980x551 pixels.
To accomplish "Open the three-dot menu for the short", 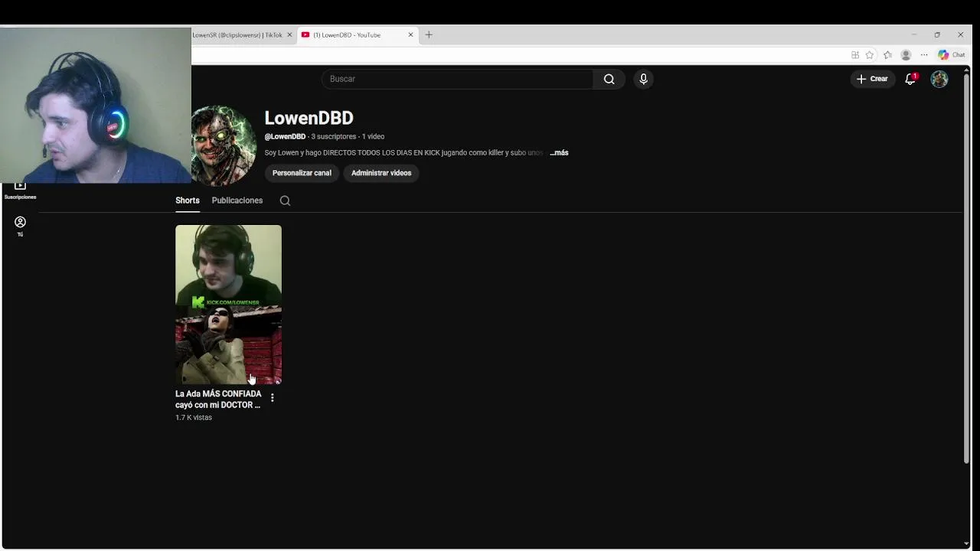I will (272, 398).
